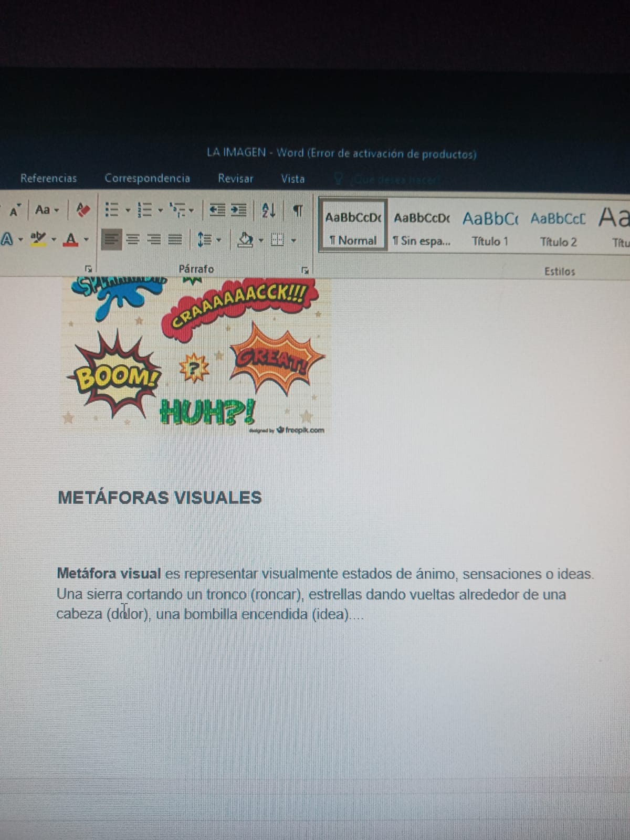The image size is (630, 840).
Task: Toggle justify text alignment
Action: click(x=175, y=240)
